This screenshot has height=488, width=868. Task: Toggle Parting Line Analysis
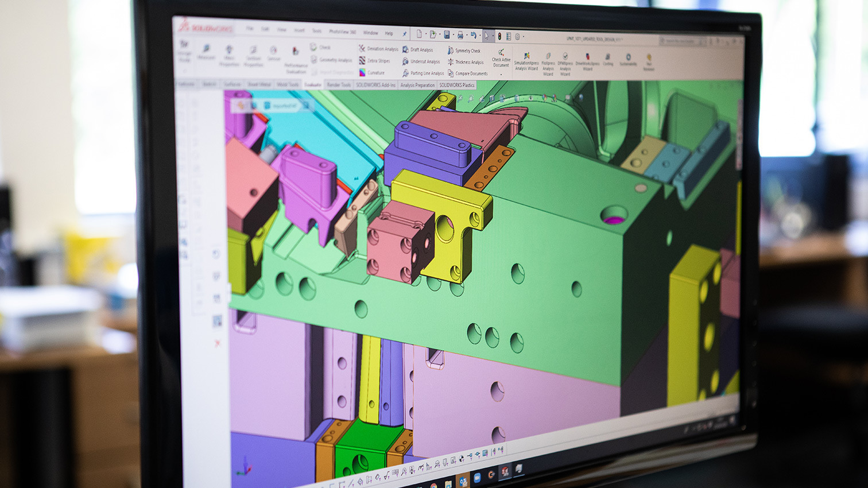click(x=423, y=73)
